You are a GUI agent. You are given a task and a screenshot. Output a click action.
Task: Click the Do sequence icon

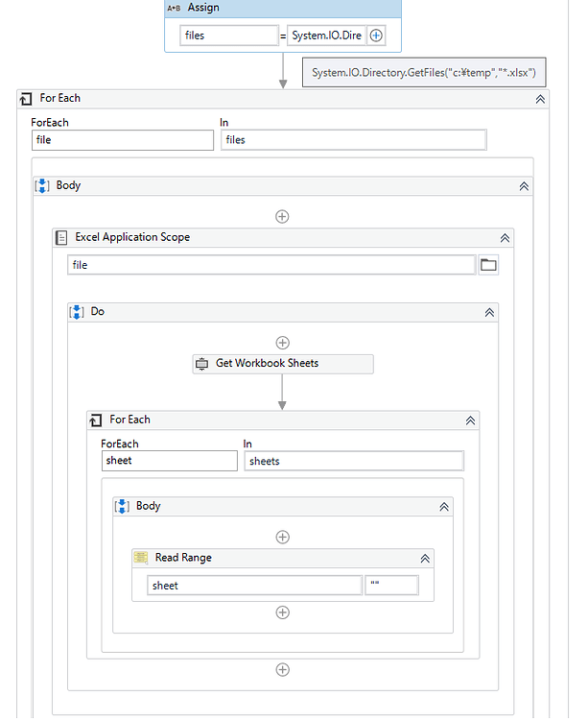pos(78,312)
